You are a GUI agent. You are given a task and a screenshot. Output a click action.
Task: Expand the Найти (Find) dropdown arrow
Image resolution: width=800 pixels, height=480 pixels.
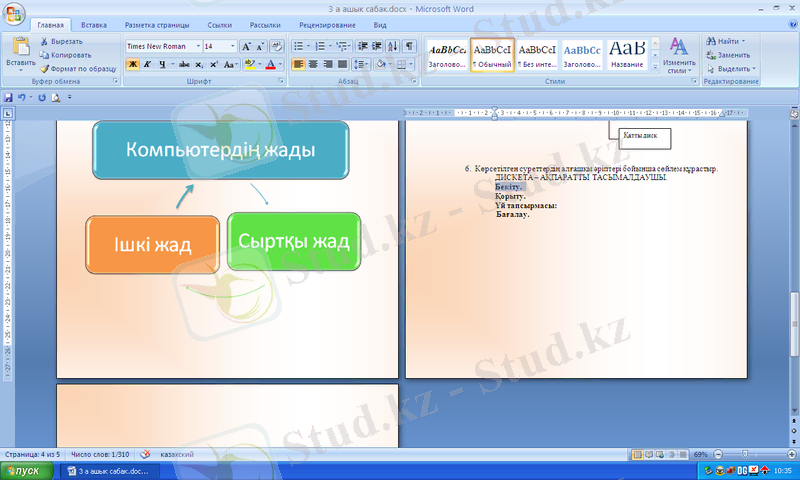point(743,41)
